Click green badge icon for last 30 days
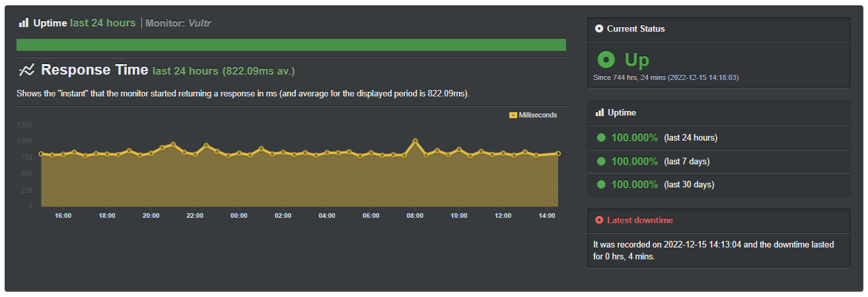Viewport: 868px width, 297px height. [x=601, y=185]
